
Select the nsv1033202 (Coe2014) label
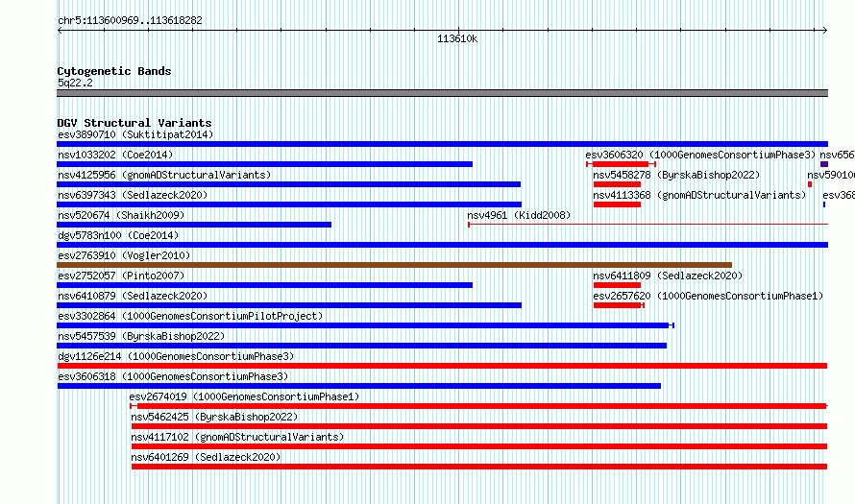115,155
